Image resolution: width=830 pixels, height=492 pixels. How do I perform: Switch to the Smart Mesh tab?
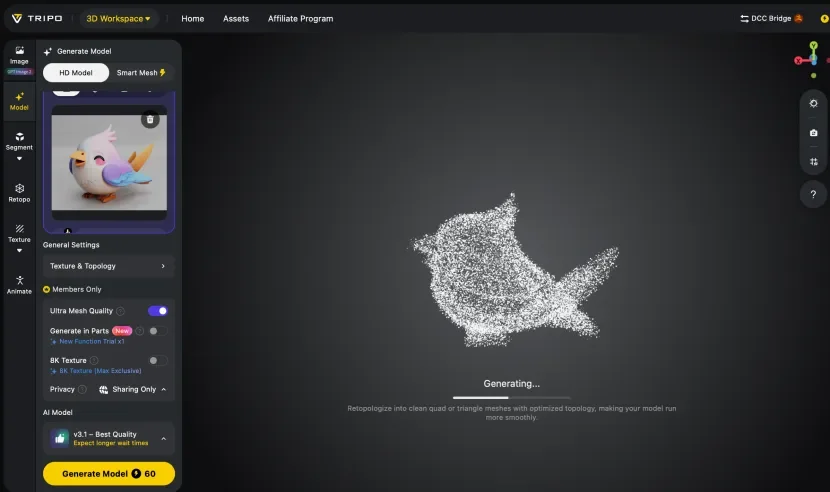pos(141,73)
